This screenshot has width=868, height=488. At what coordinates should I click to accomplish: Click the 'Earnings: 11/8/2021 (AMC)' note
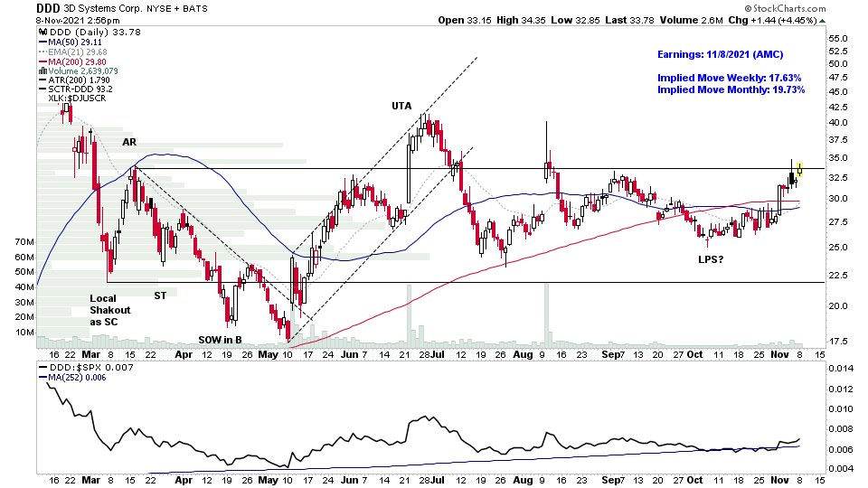pos(721,54)
